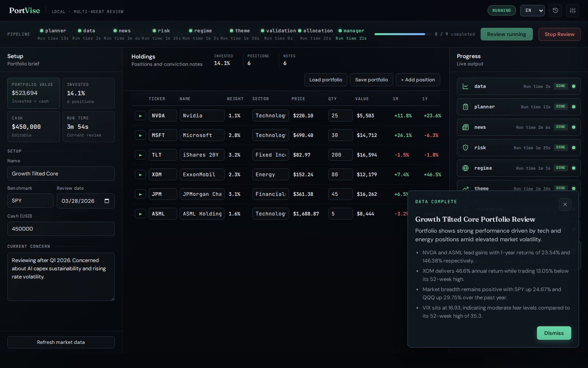
Task: Edit the Cash (USD) field
Action: click(61, 229)
